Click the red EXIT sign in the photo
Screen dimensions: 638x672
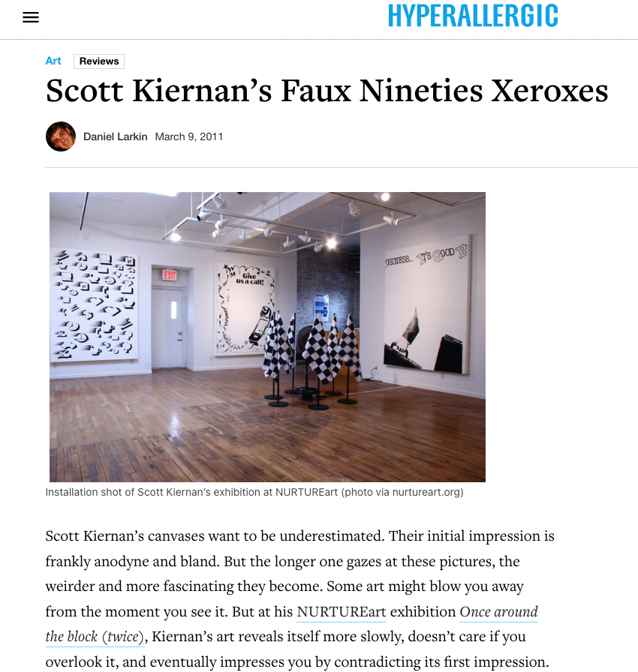170,275
